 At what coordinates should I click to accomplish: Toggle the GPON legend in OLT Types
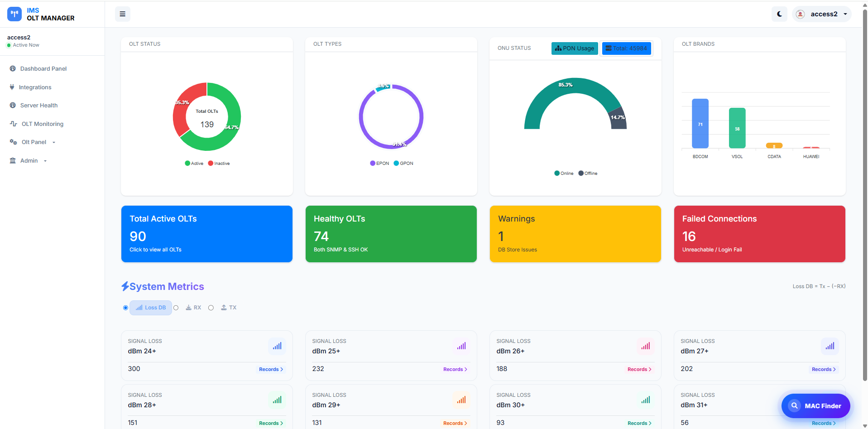[x=403, y=163]
